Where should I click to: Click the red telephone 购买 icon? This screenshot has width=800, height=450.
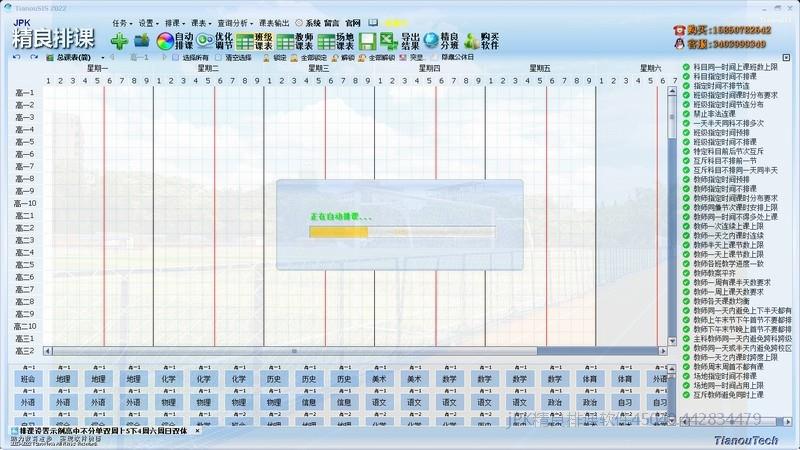pyautogui.click(x=679, y=30)
